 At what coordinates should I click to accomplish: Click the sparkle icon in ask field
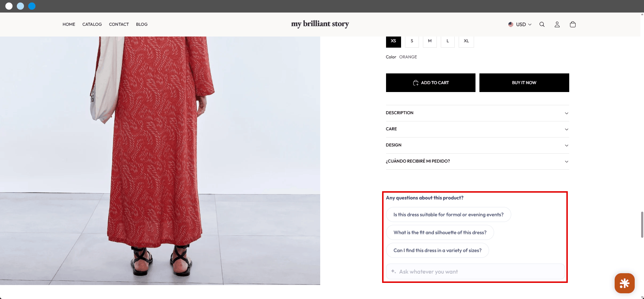point(394,271)
